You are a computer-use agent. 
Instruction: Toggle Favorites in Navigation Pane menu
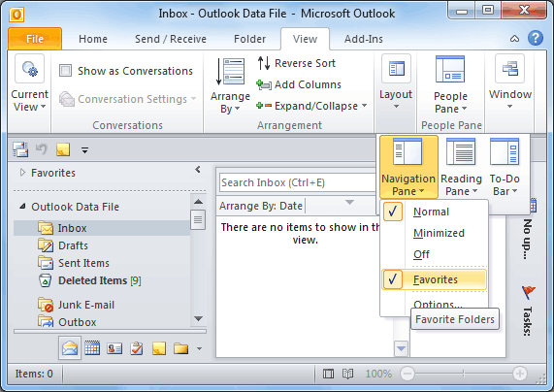pos(435,279)
